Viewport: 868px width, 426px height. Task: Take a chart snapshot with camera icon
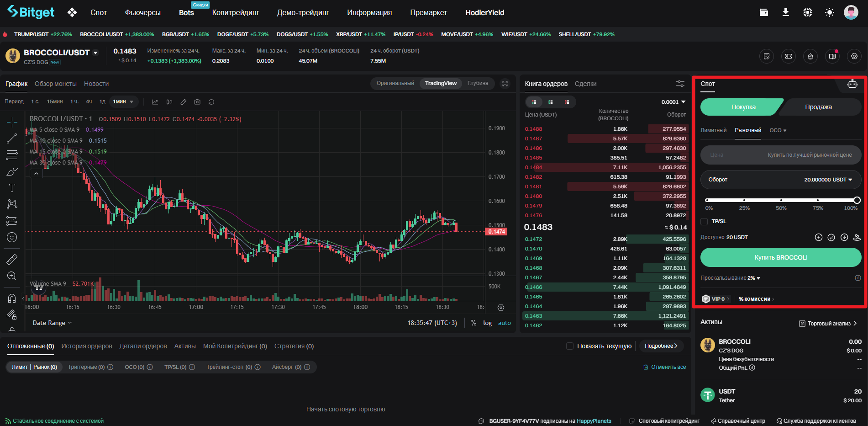click(197, 102)
